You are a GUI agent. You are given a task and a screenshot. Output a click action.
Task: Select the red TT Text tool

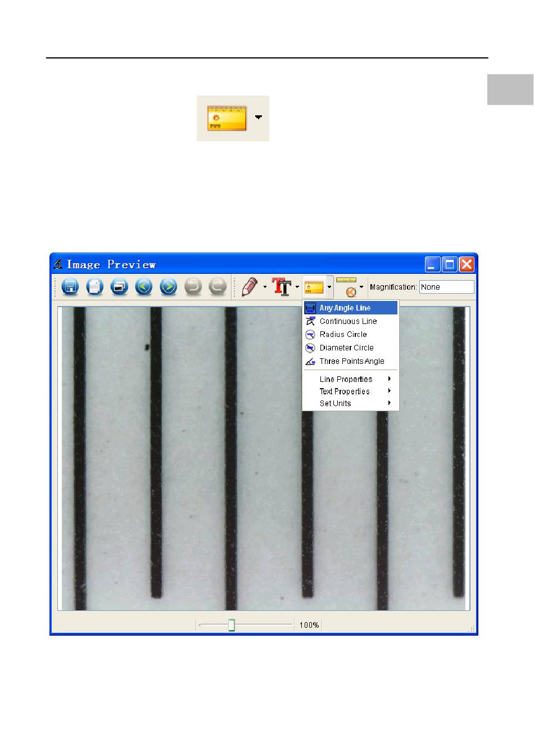(282, 287)
